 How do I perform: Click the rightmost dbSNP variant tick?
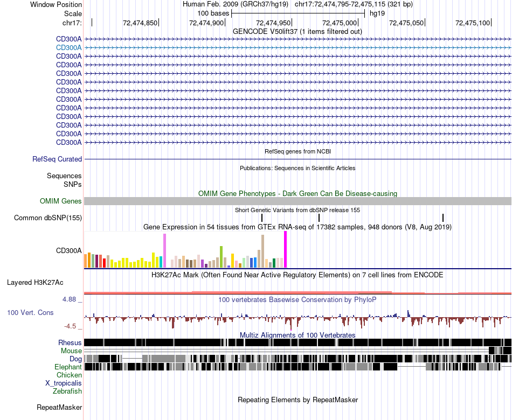point(443,218)
